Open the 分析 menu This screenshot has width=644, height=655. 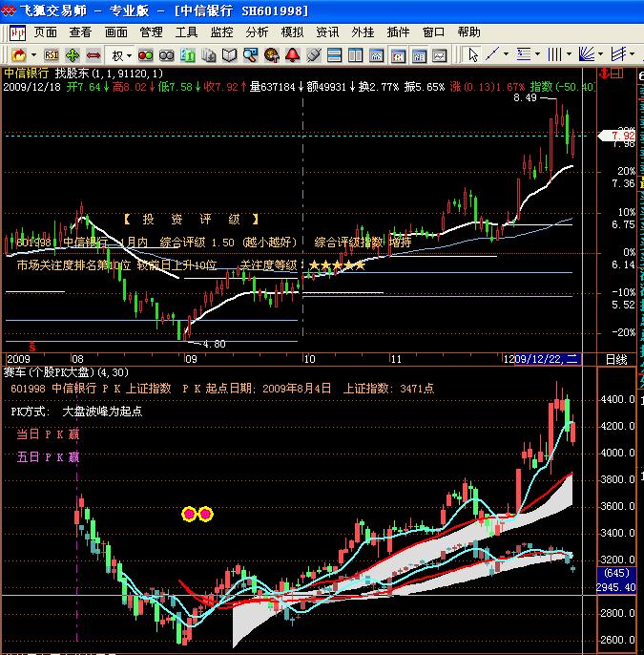[257, 32]
